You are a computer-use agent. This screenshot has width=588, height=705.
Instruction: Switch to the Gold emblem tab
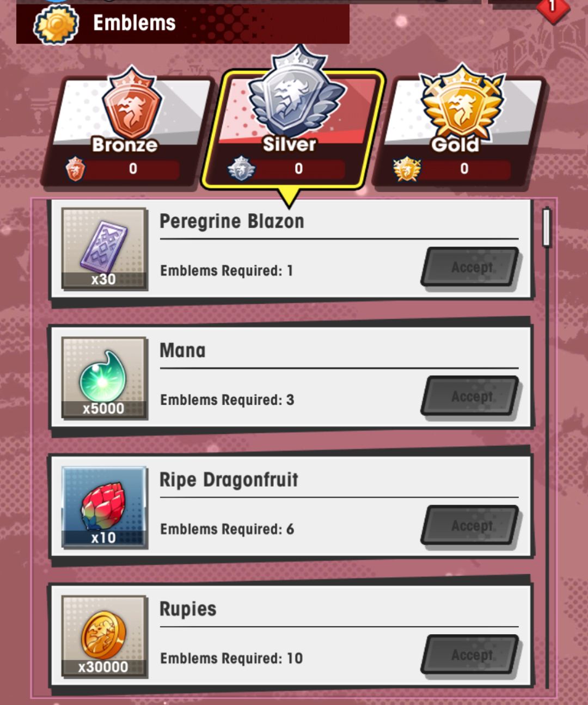click(x=460, y=132)
